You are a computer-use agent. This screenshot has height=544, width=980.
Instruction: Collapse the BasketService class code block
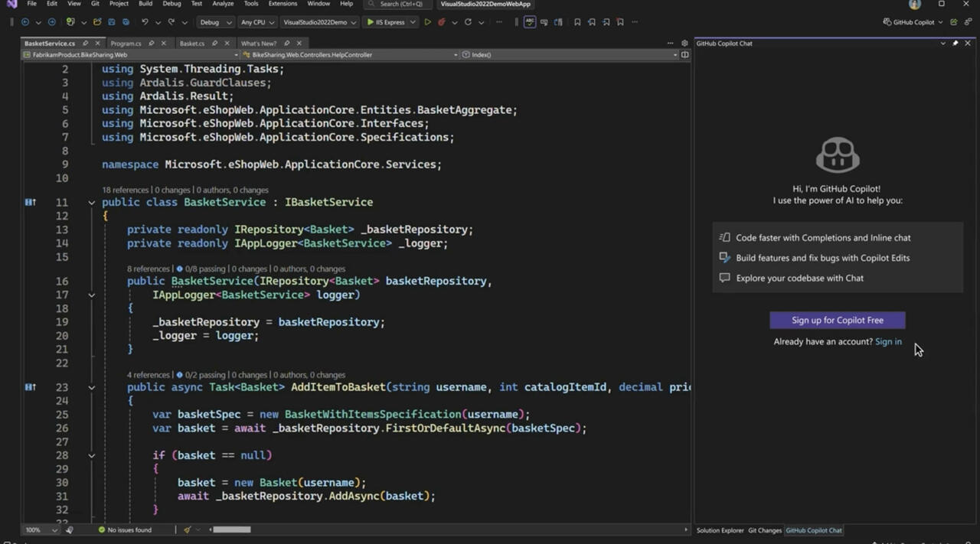pyautogui.click(x=91, y=203)
